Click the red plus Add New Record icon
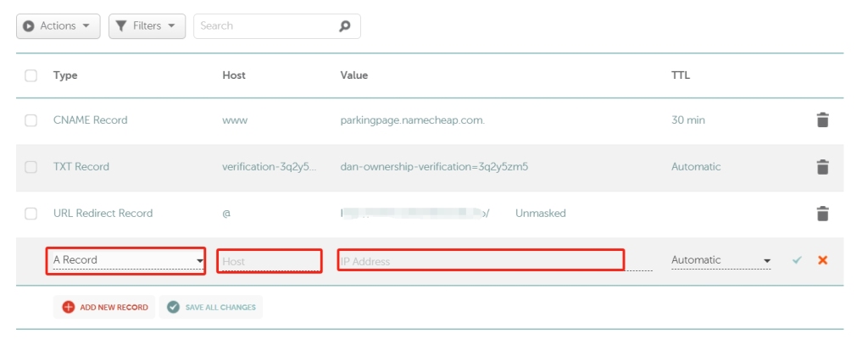Image resolution: width=868 pixels, height=356 pixels. [x=69, y=307]
